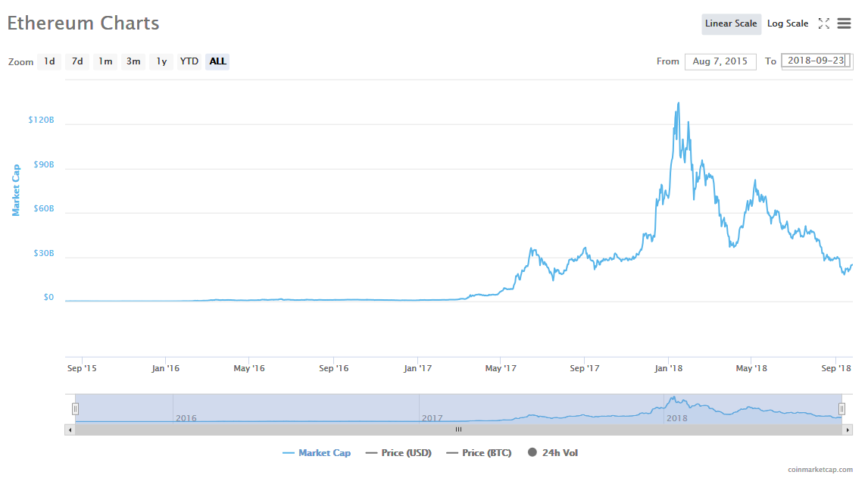
Task: Click the May '16 axis label
Action: tap(249, 368)
